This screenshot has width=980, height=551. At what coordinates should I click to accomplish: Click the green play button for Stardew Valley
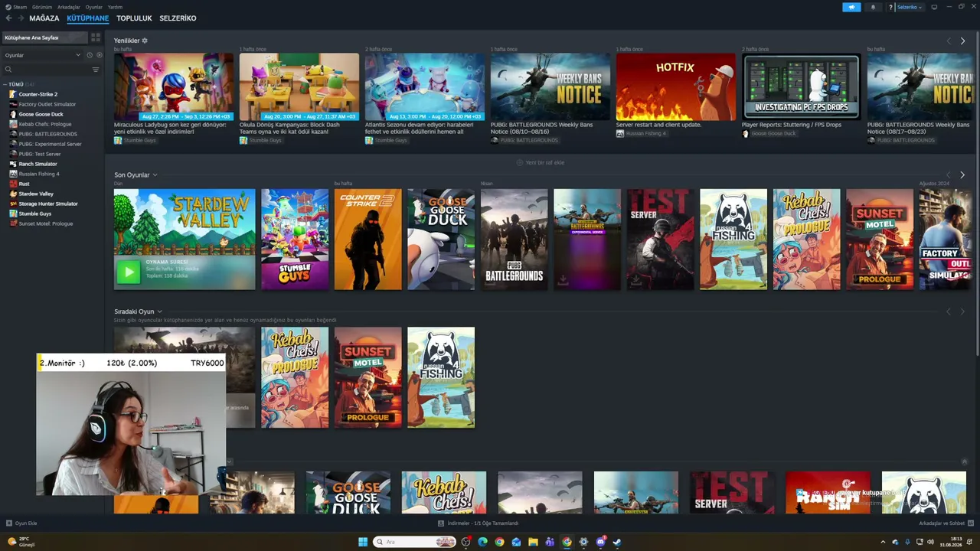[129, 272]
